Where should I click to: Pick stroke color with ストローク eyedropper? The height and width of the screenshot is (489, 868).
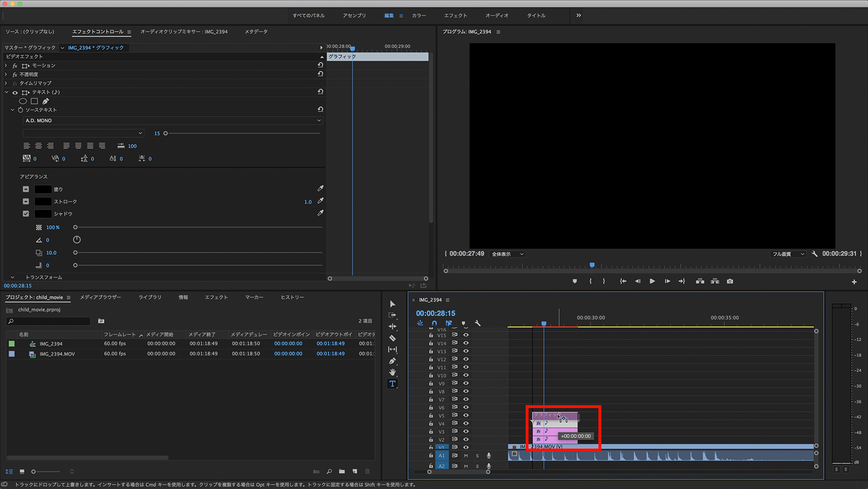320,201
